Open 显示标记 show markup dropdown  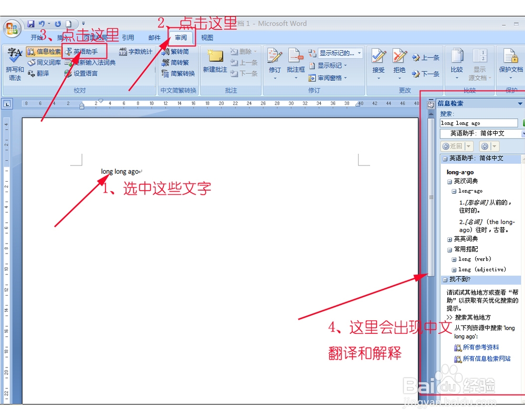[x=328, y=65]
